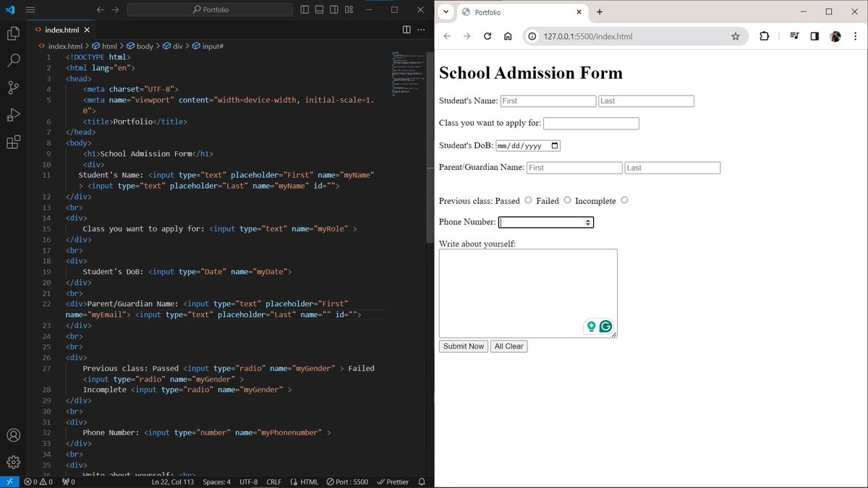
Task: Open Chrome side panel
Action: coord(814,36)
